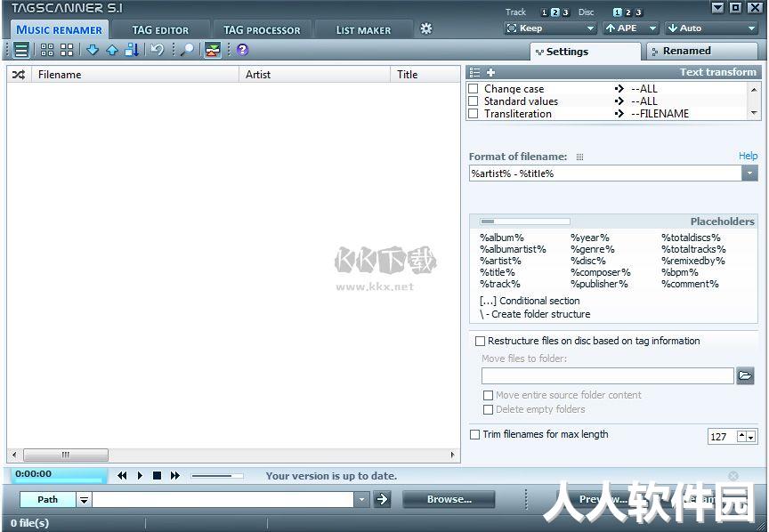Enable the Change case checkbox
This screenshot has width=769, height=532.
pos(474,89)
